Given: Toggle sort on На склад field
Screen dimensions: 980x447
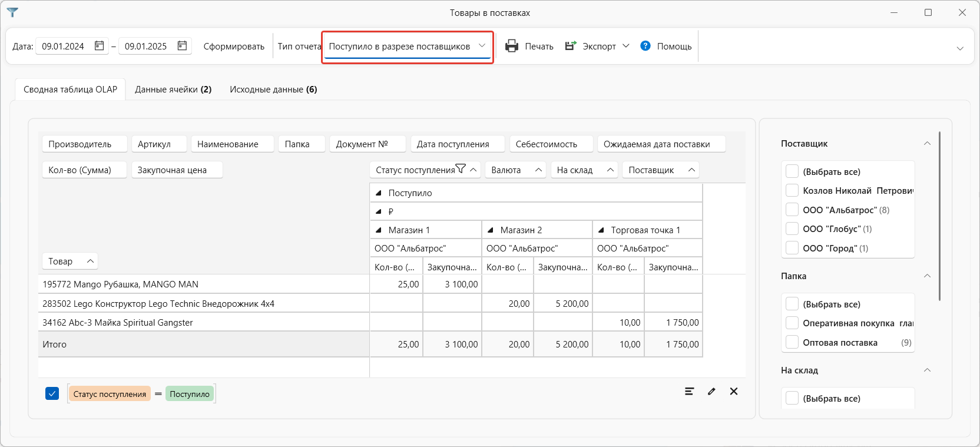Looking at the screenshot, I should [x=610, y=170].
